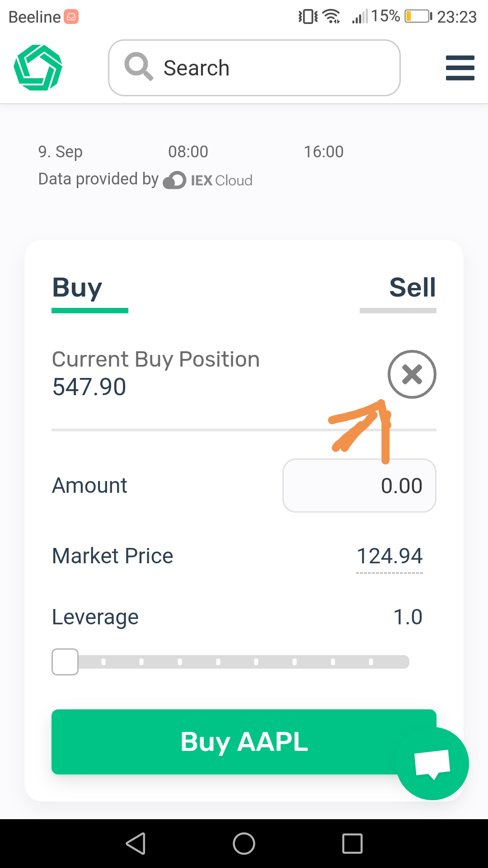Open the live chat bubble
The height and width of the screenshot is (868, 488).
point(432,764)
